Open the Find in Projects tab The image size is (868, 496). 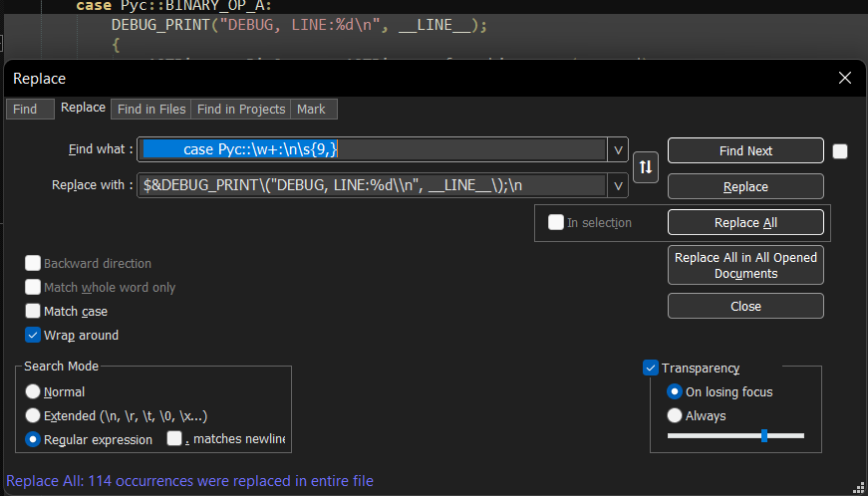click(x=241, y=110)
